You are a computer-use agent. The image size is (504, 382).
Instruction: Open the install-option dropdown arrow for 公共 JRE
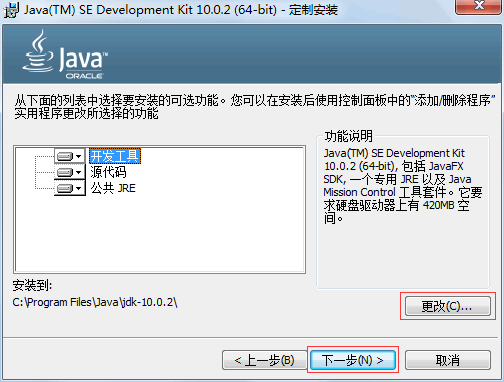pyautogui.click(x=79, y=188)
